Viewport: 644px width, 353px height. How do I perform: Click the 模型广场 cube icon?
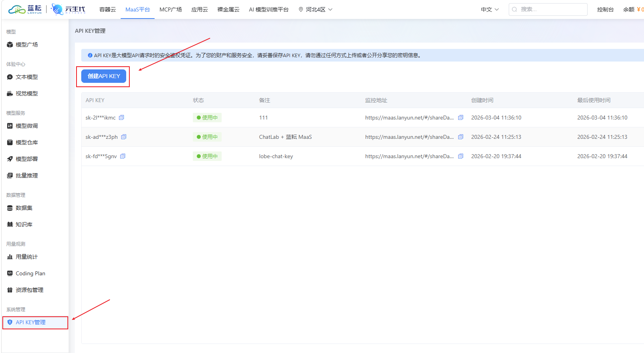point(10,45)
